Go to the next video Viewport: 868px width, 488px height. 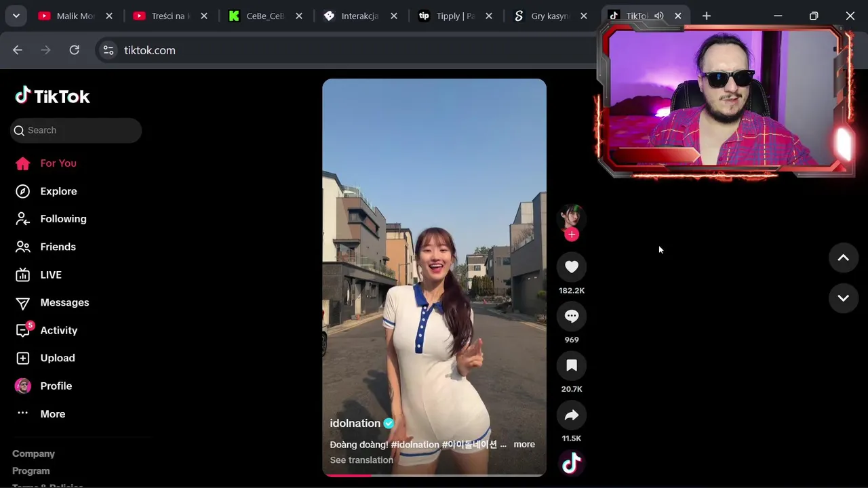(x=844, y=298)
